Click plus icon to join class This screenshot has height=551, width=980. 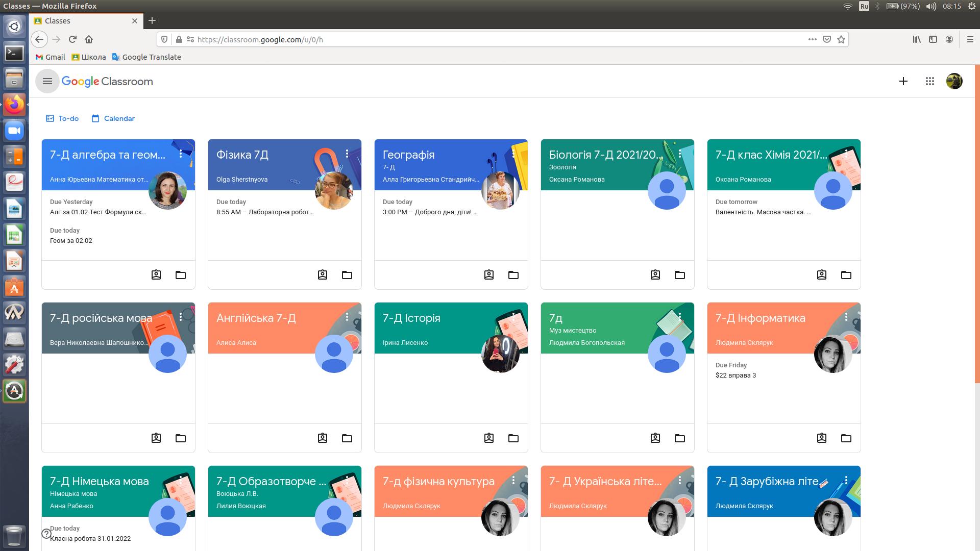click(903, 82)
